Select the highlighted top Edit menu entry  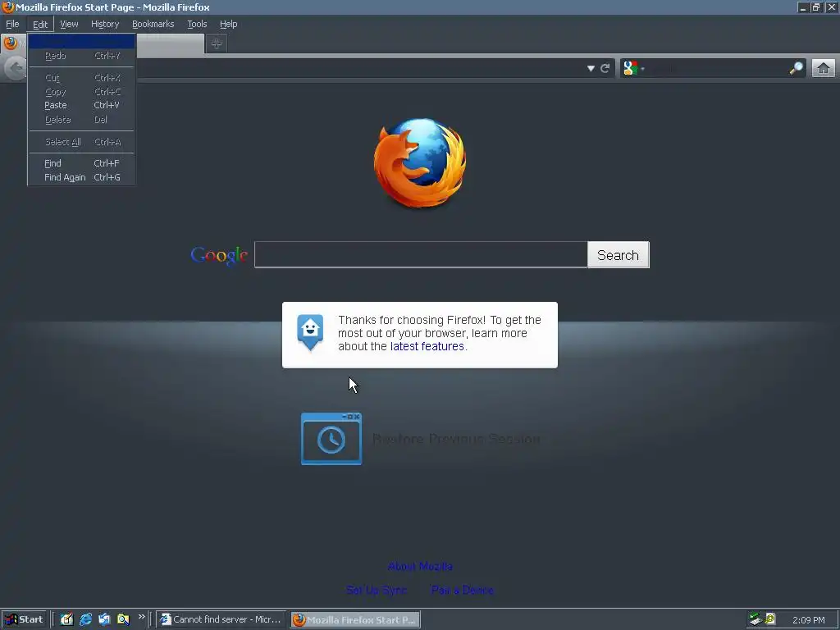[81, 41]
